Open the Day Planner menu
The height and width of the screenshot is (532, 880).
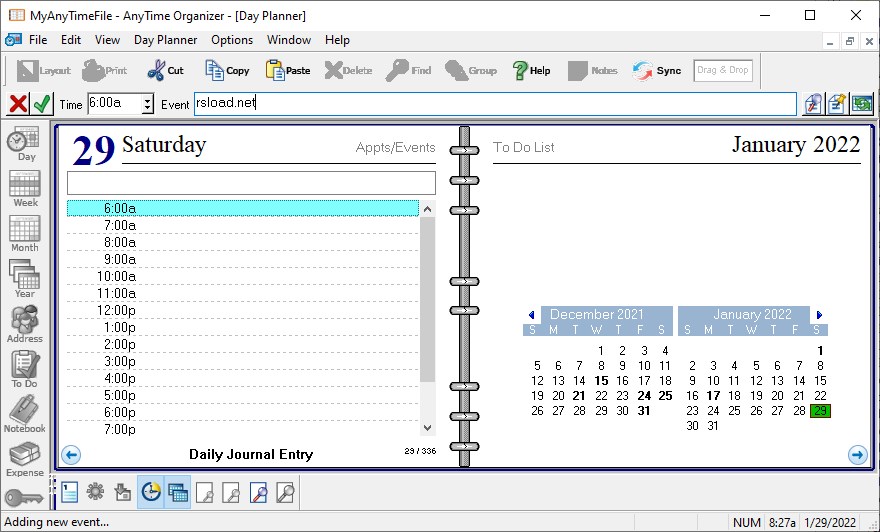(x=166, y=40)
